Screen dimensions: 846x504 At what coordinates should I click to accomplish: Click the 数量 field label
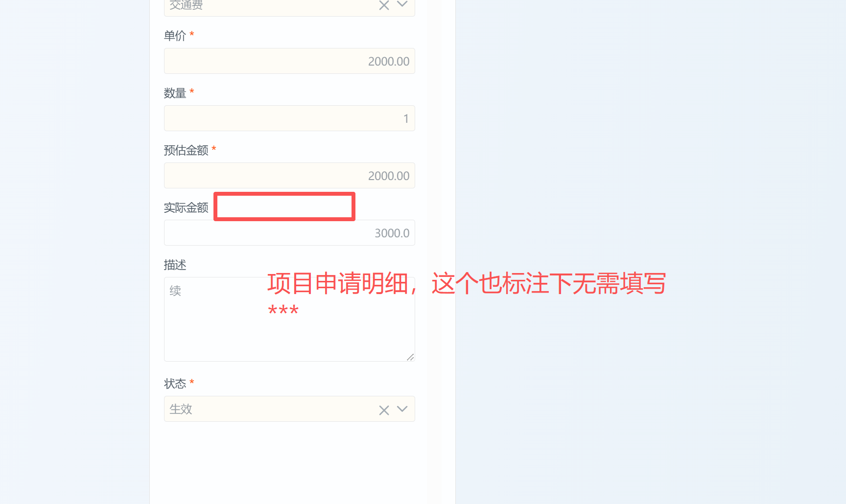[x=175, y=93]
